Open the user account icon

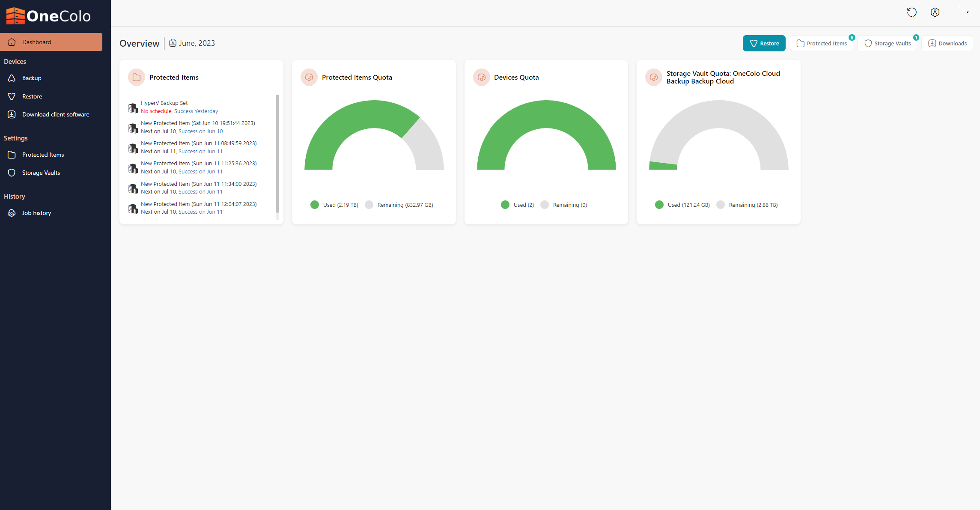[x=935, y=12]
